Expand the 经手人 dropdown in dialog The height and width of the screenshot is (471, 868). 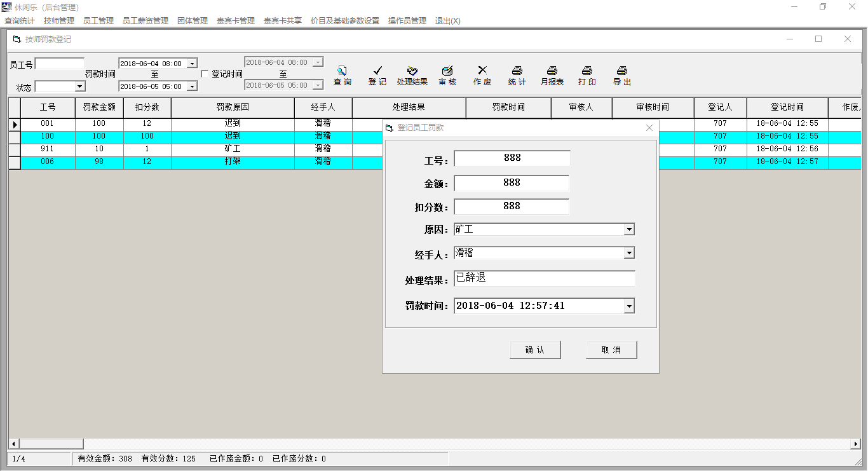pos(629,253)
